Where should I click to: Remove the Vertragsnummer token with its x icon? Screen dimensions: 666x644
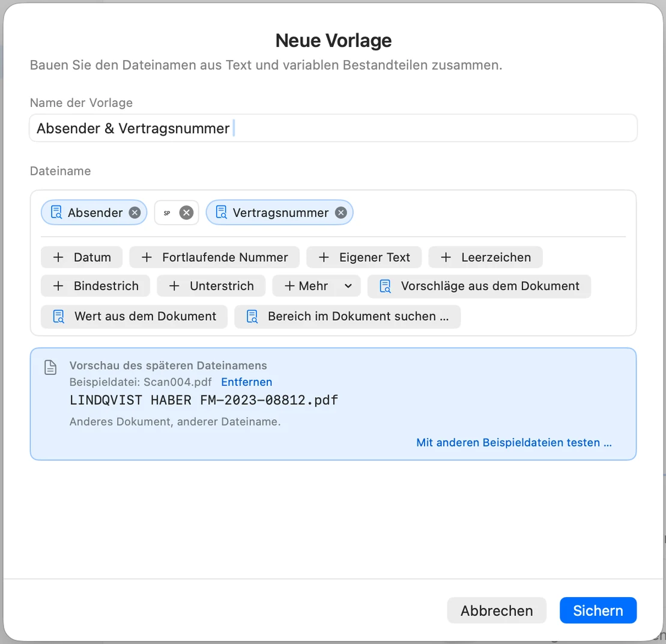point(341,213)
